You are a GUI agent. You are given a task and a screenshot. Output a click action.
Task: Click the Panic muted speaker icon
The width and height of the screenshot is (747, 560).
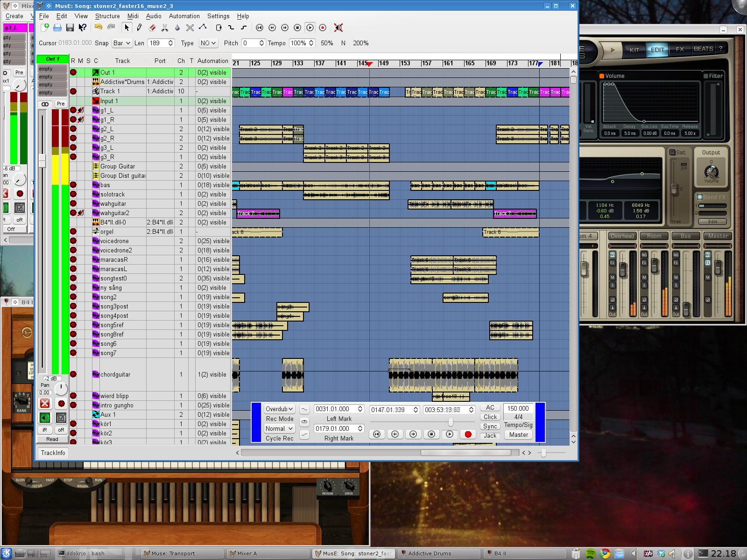pyautogui.click(x=338, y=28)
